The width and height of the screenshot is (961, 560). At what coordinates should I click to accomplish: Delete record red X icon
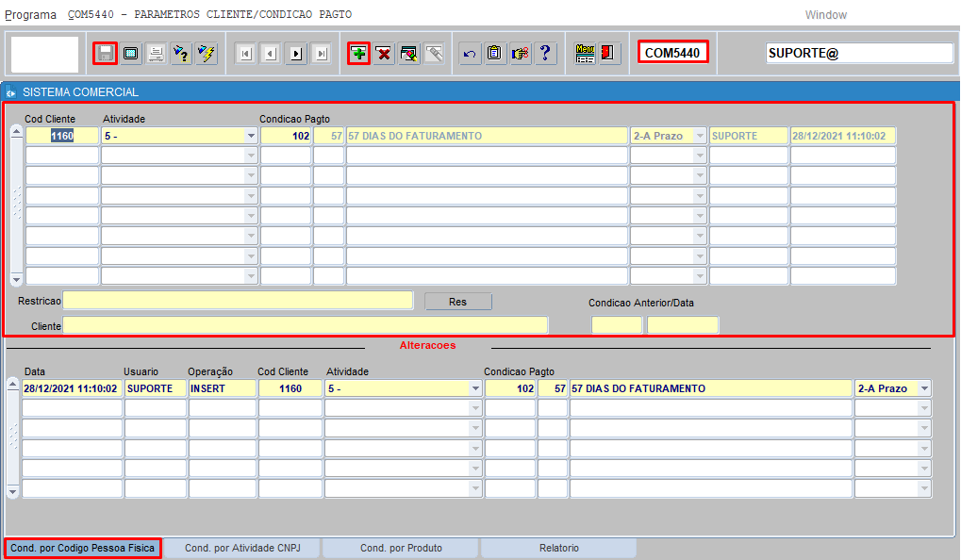[384, 54]
